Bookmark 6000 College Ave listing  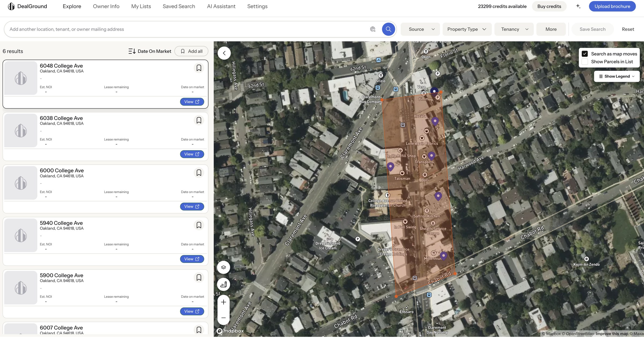tap(199, 173)
